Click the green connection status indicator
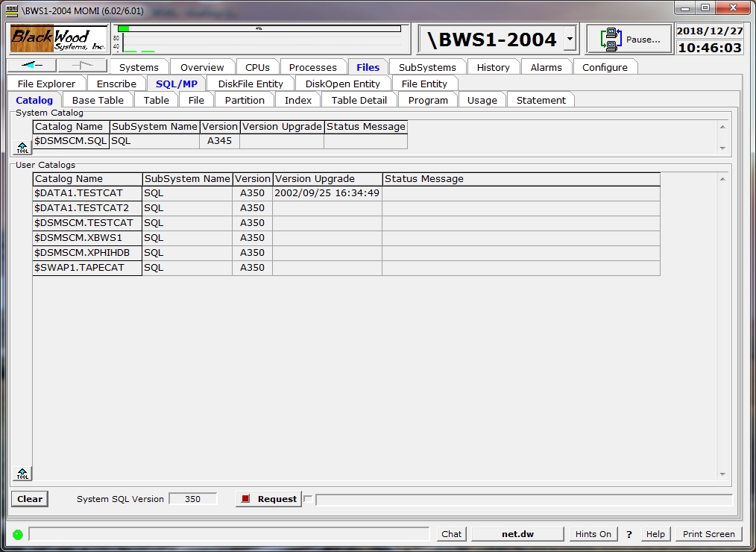The width and height of the screenshot is (756, 552). [x=18, y=534]
